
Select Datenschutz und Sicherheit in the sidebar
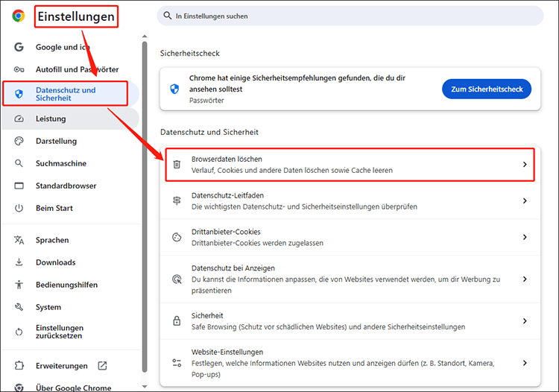click(x=70, y=94)
